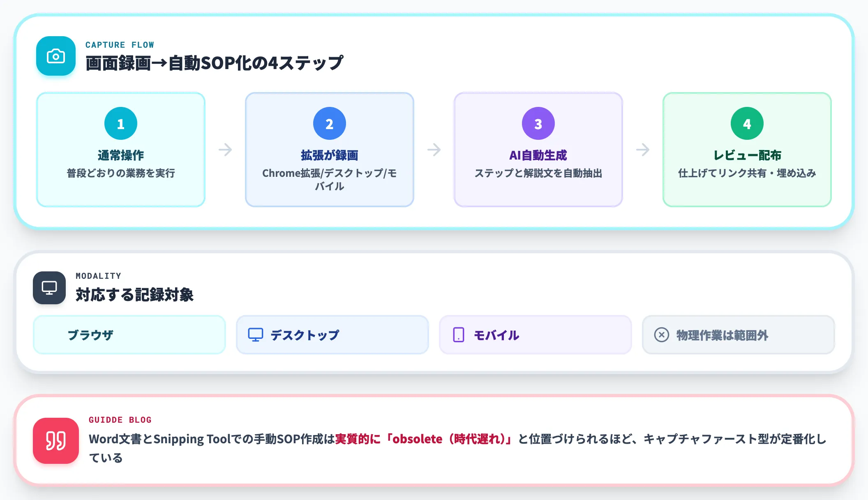Select the モバイル modality chip
The height and width of the screenshot is (500, 868).
(536, 335)
